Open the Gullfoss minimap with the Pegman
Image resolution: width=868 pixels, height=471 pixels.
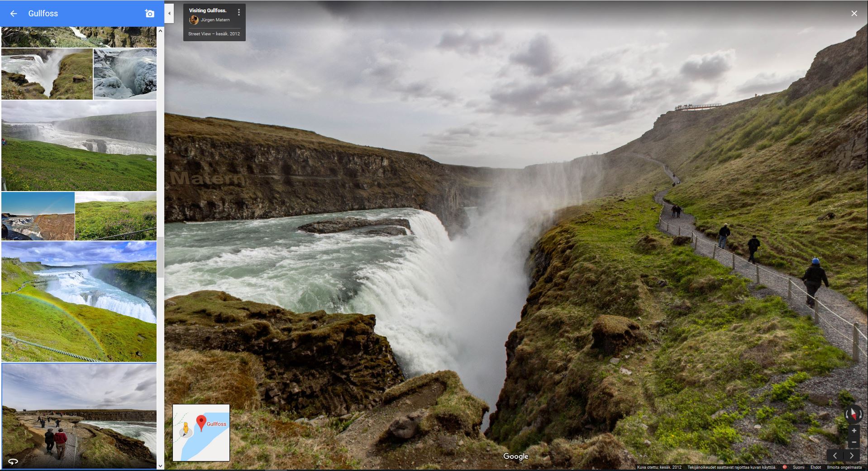coord(201,433)
